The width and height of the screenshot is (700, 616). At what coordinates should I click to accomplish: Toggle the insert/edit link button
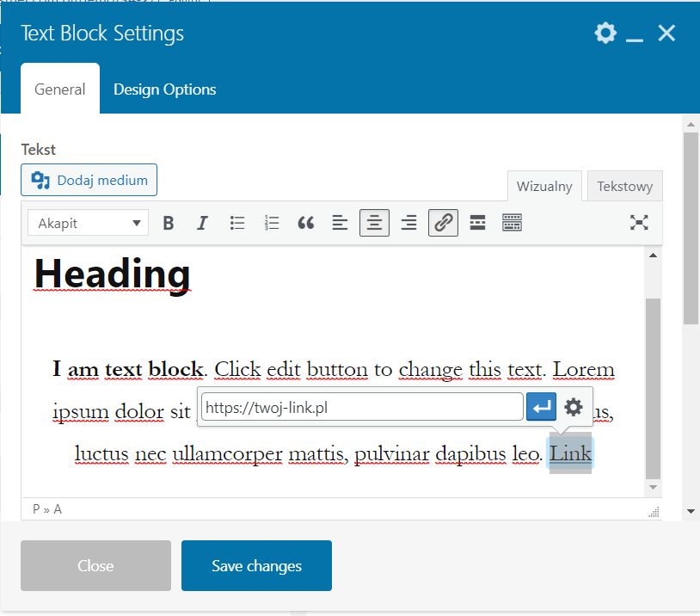(443, 223)
